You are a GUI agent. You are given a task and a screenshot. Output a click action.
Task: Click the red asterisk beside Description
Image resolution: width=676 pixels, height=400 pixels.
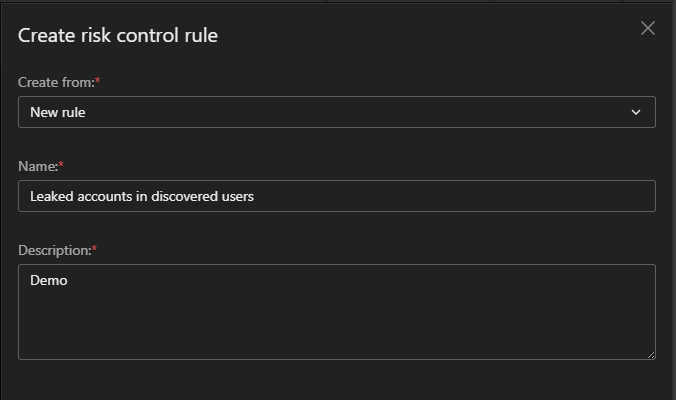coord(95,248)
